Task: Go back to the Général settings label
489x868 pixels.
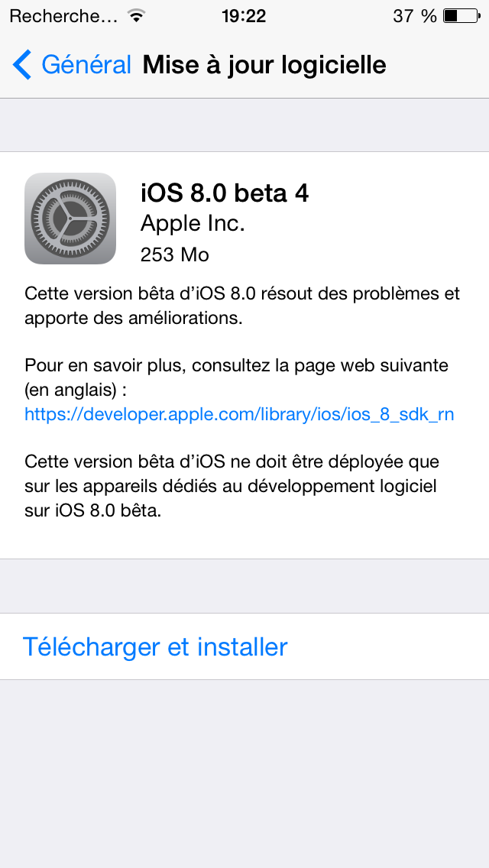Action: click(x=86, y=65)
